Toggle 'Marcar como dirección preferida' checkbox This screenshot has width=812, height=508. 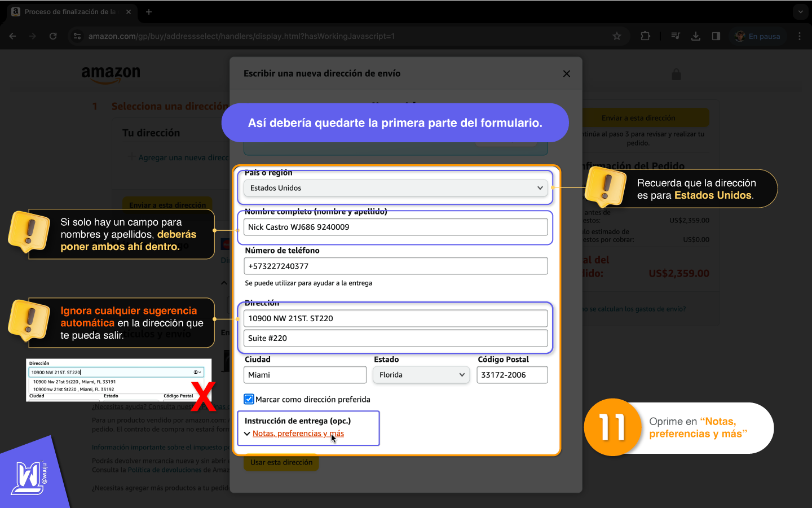pyautogui.click(x=249, y=399)
